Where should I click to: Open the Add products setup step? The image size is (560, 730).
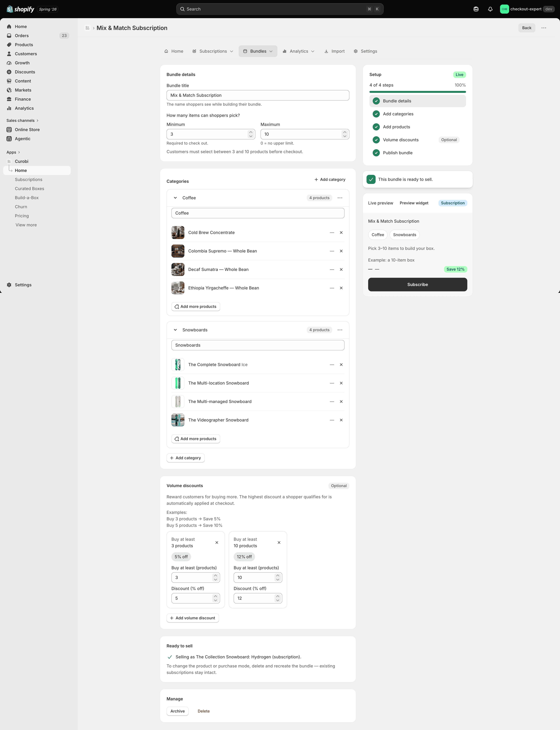(x=417, y=127)
